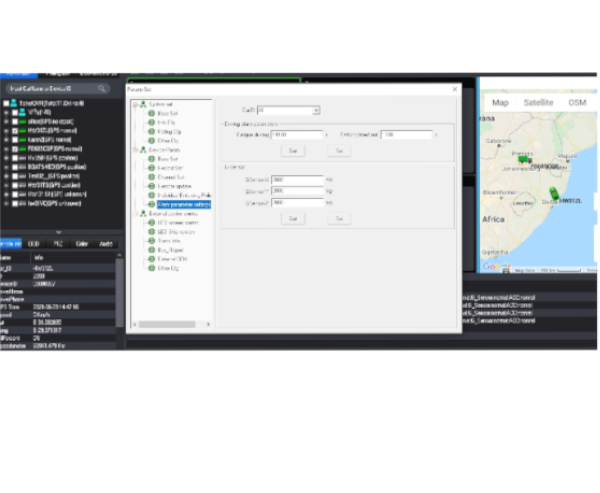Viewport: 600px width, 493px height.
Task: Click Get button in G-sensor section
Action: (x=293, y=218)
